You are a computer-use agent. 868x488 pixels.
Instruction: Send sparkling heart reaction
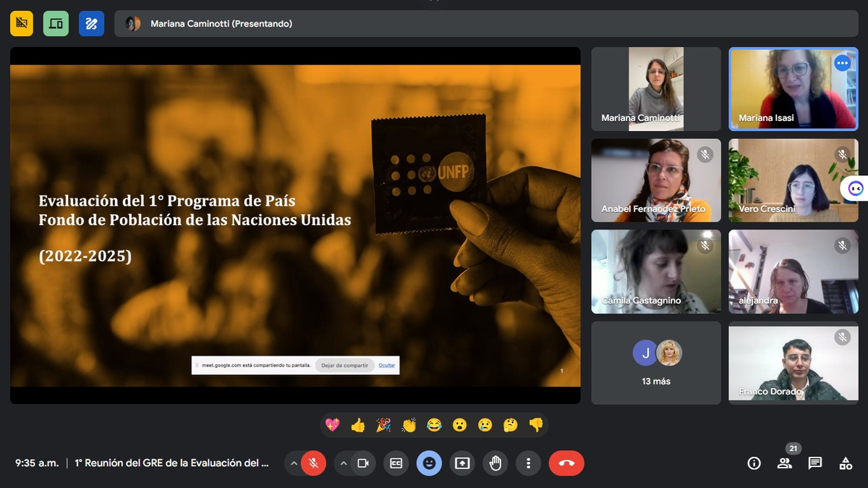coord(332,425)
